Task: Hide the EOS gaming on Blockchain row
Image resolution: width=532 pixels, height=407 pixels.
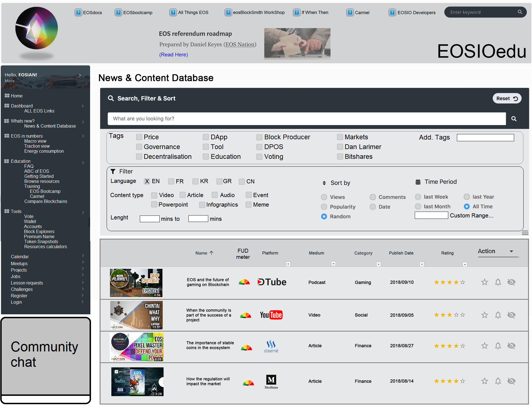Action: click(x=511, y=282)
